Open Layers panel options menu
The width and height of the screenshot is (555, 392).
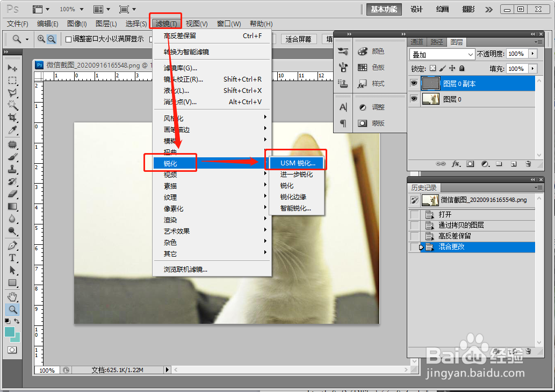coord(538,42)
